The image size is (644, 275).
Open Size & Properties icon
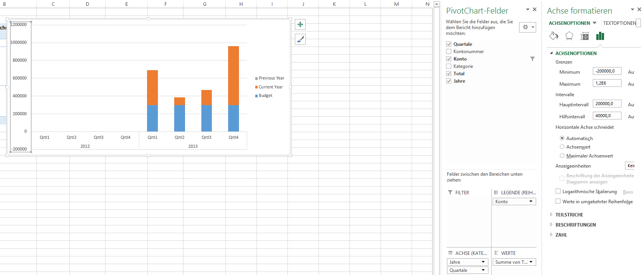point(585,36)
